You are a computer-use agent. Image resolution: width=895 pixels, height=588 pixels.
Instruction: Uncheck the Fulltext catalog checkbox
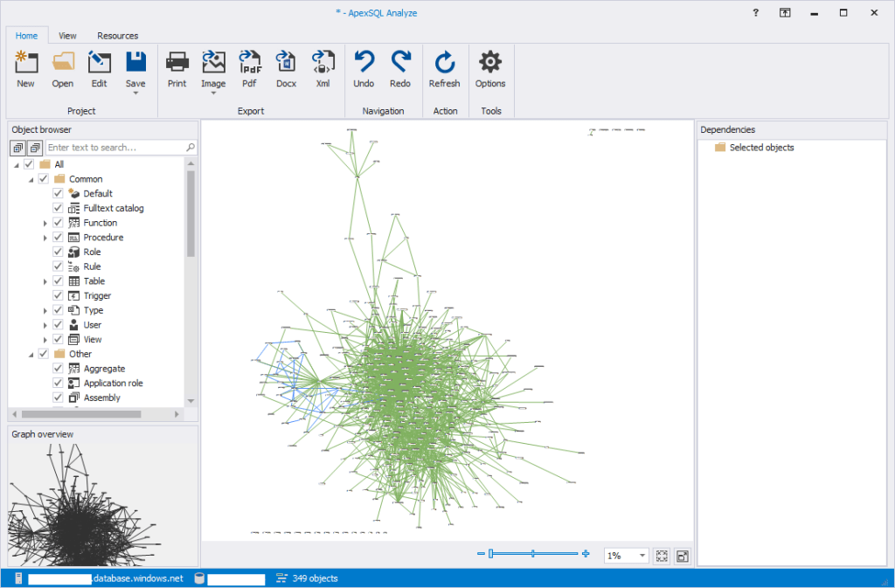(59, 208)
